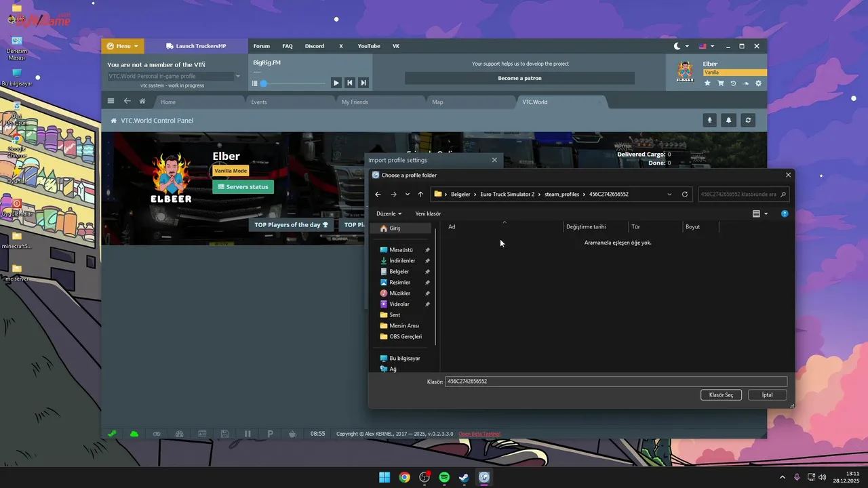Click the history icon under Elber
Screen dimensions: 868x488
click(733, 83)
